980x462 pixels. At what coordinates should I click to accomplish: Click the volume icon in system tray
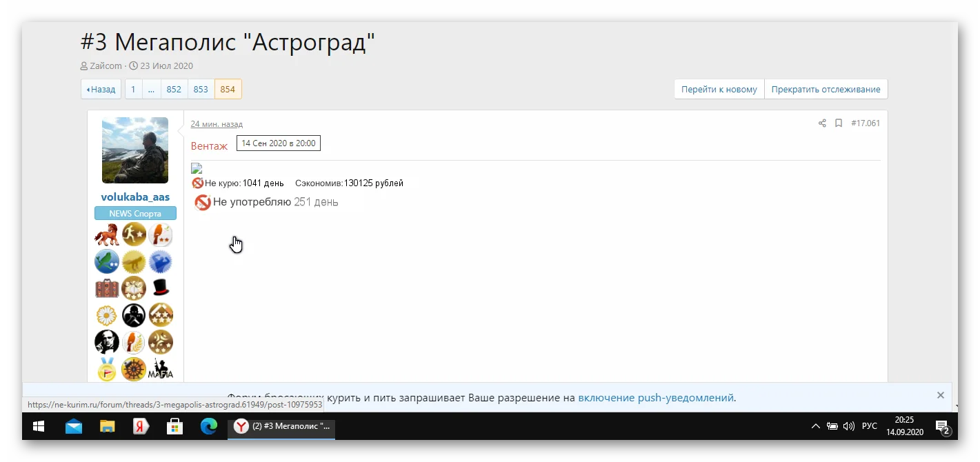[849, 426]
